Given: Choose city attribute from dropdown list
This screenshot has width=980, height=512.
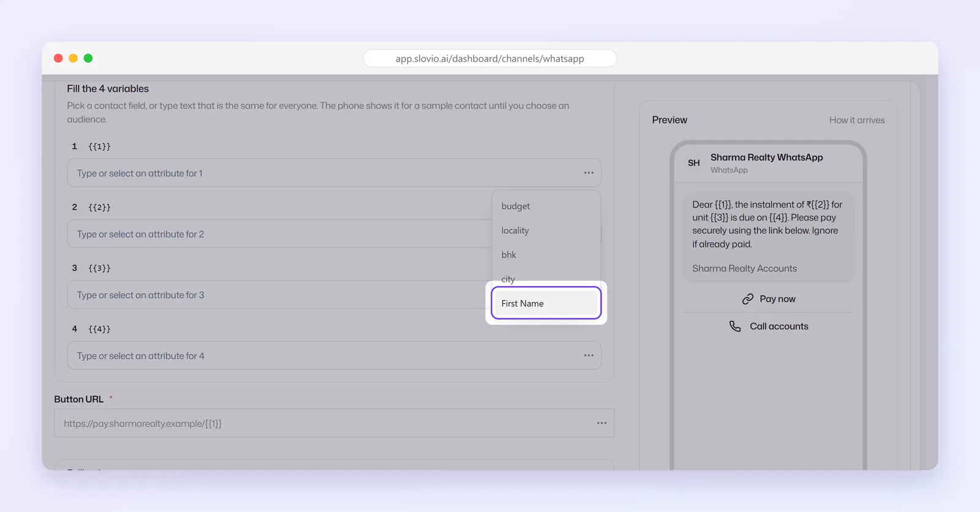Looking at the screenshot, I should (546, 279).
